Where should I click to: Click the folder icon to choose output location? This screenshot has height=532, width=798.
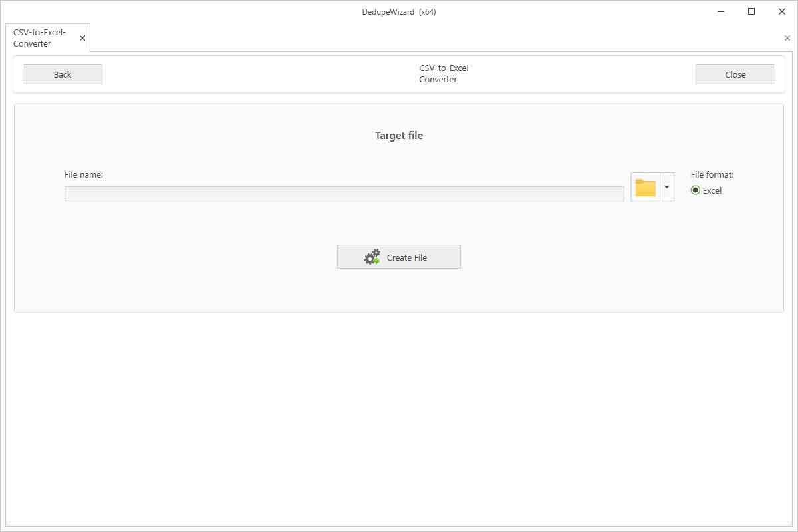[x=646, y=187]
